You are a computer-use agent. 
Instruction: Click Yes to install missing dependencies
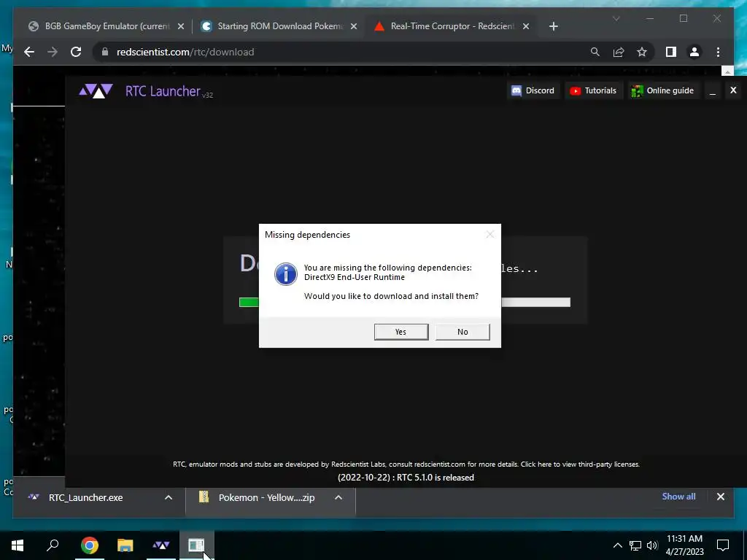pyautogui.click(x=401, y=332)
